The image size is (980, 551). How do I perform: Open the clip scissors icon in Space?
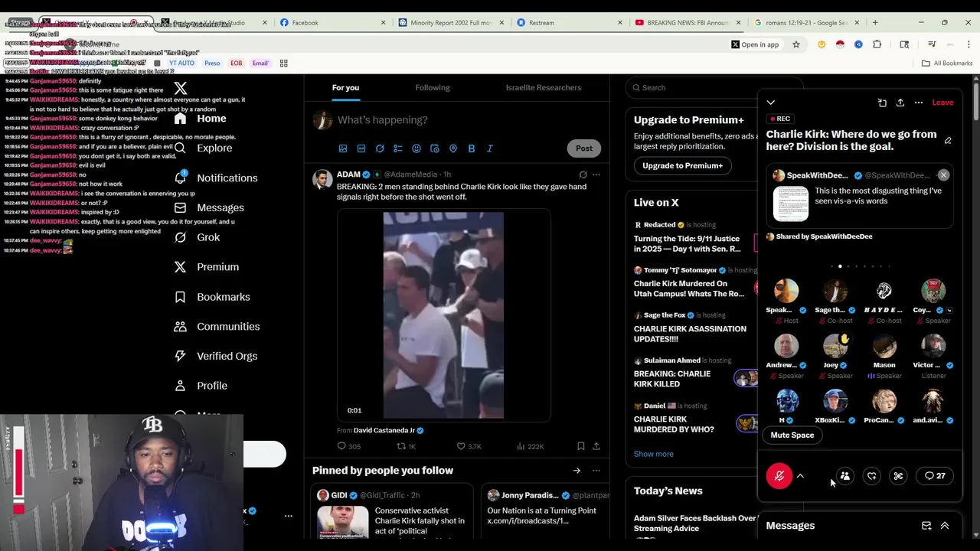(899, 476)
